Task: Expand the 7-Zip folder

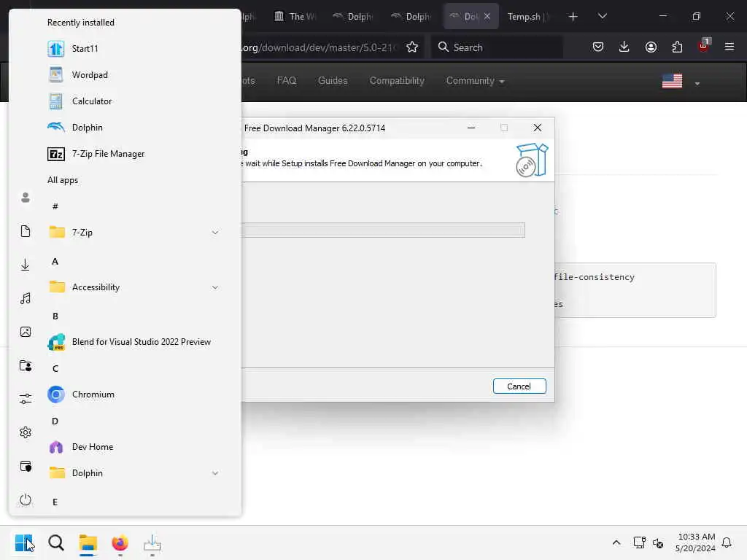Action: click(x=215, y=233)
